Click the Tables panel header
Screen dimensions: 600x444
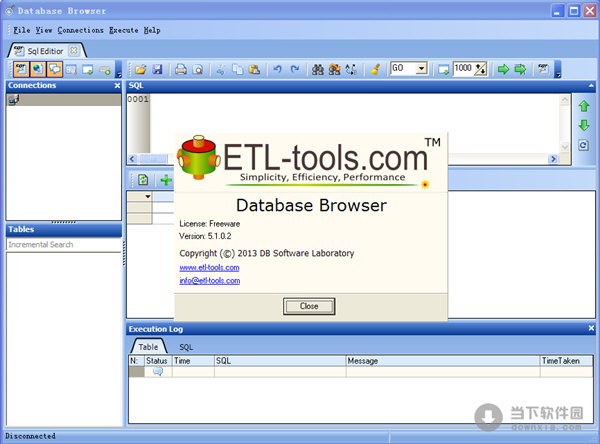(x=64, y=229)
